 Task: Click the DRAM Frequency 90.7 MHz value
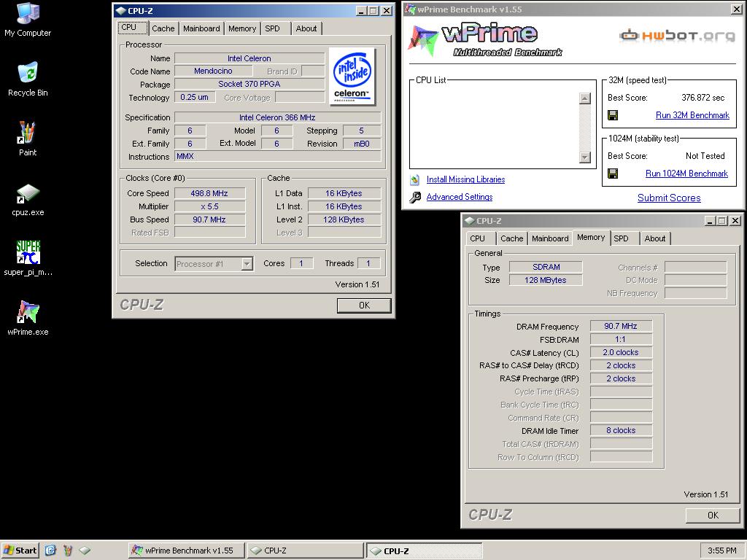(x=621, y=326)
